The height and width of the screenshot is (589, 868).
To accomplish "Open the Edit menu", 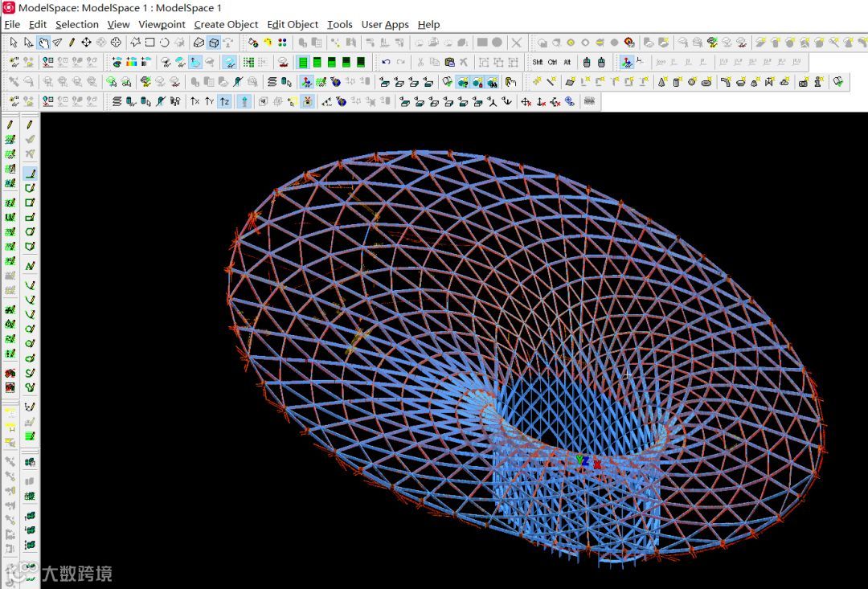I will 38,24.
